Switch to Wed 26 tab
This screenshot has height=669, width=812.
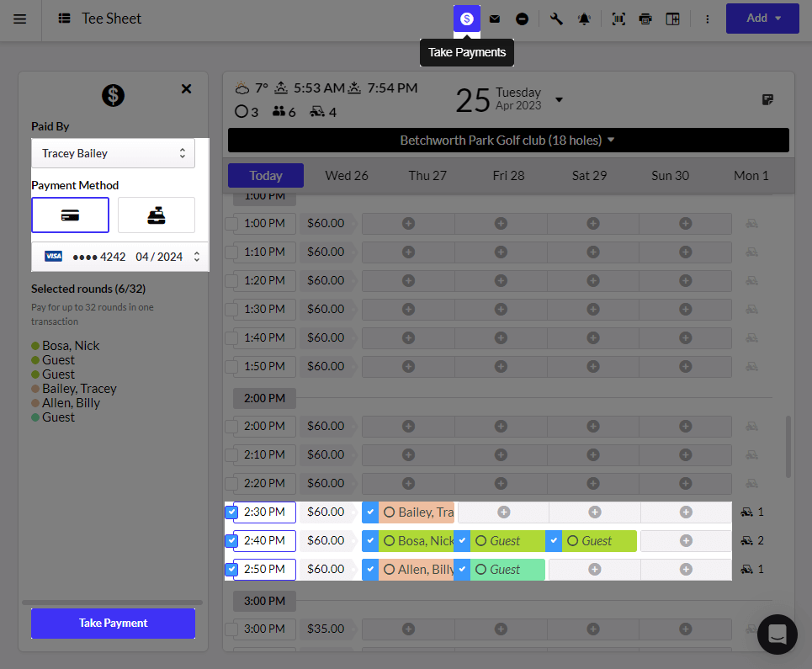(x=347, y=176)
